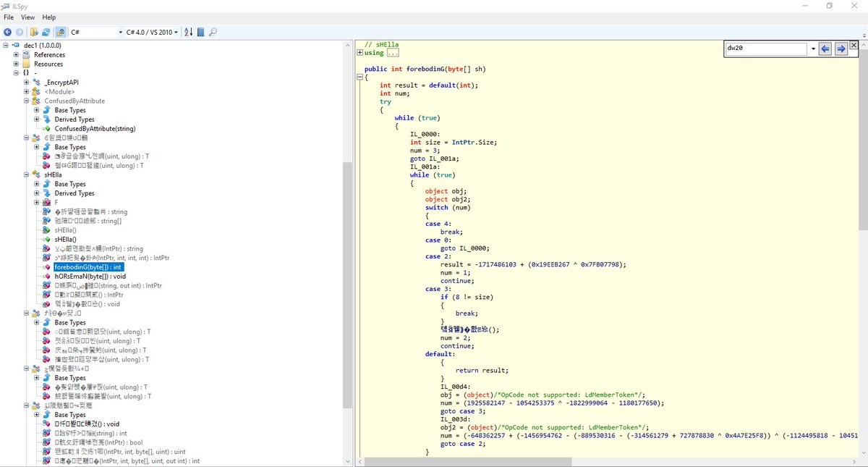The image size is (868, 467).
Task: Select the References tree item
Action: 50,55
